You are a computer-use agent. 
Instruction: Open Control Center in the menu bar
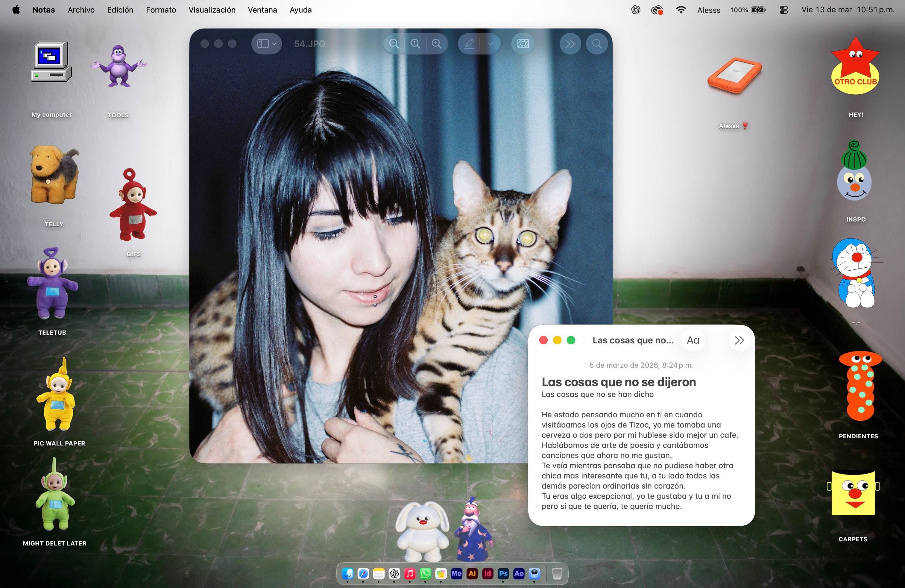click(784, 10)
